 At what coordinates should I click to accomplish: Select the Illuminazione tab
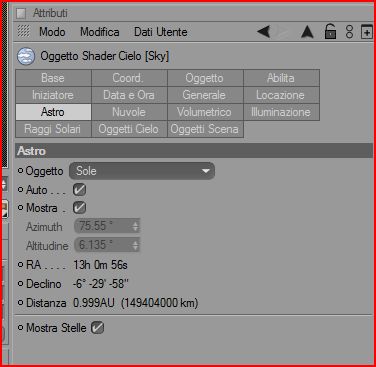[x=281, y=112]
